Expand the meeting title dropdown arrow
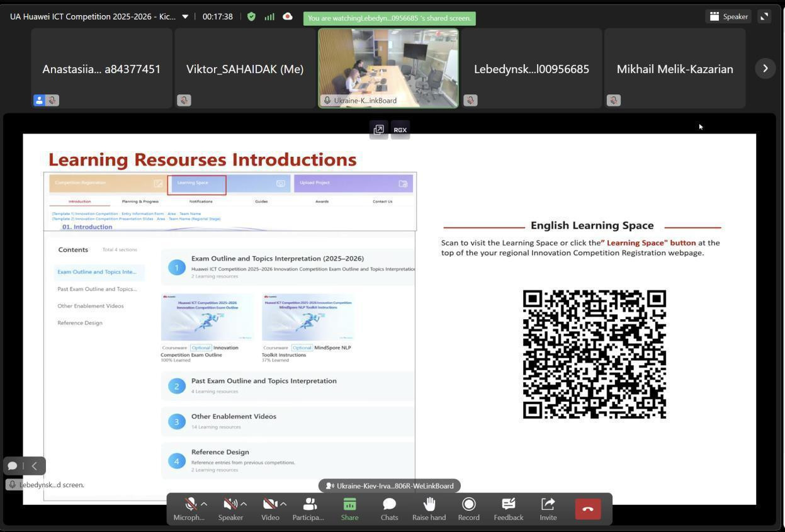 (185, 17)
